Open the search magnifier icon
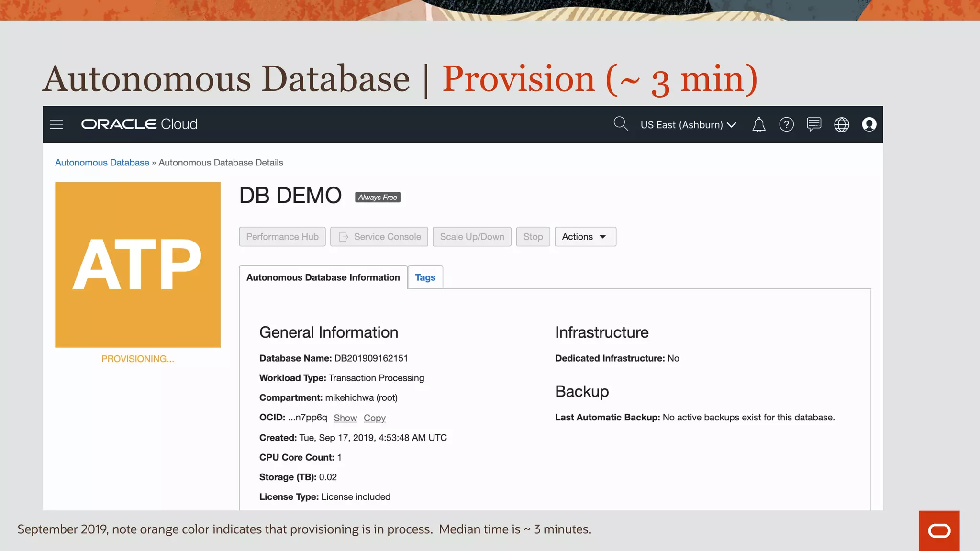This screenshot has height=551, width=980. coord(621,124)
